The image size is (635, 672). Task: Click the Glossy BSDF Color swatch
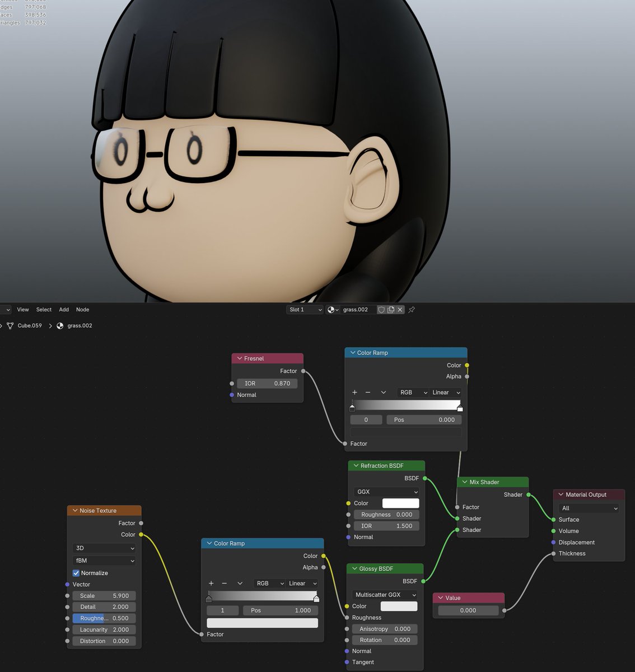point(399,606)
